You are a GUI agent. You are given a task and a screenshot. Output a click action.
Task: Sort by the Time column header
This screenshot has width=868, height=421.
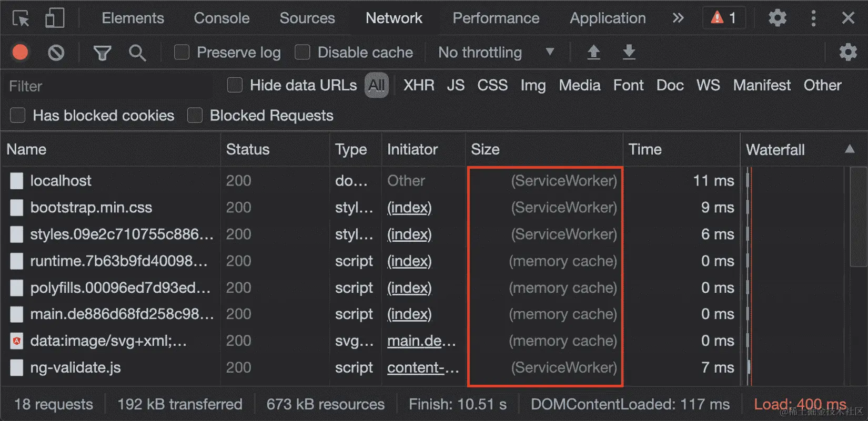[682, 150]
